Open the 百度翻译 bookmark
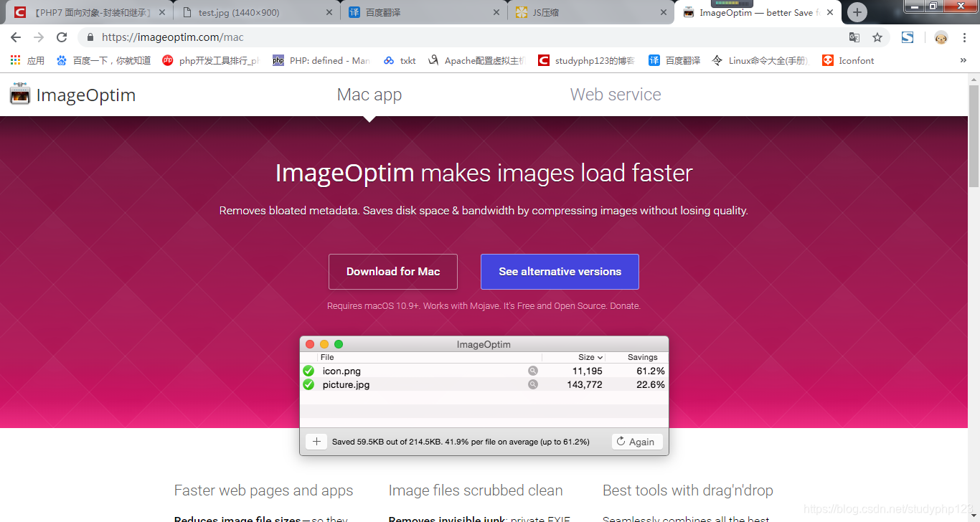 click(x=674, y=60)
